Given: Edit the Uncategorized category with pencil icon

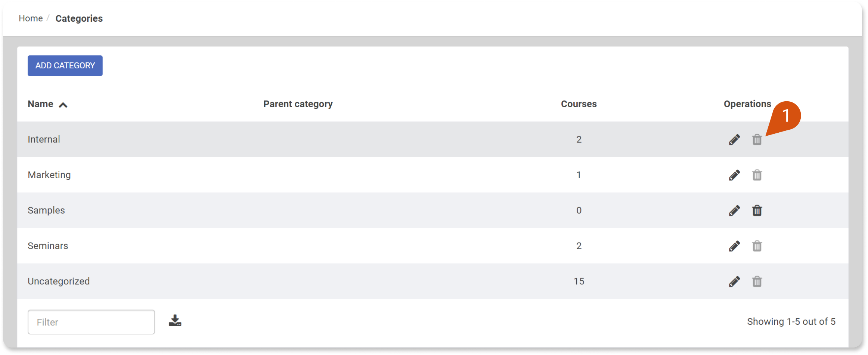Looking at the screenshot, I should (x=734, y=281).
